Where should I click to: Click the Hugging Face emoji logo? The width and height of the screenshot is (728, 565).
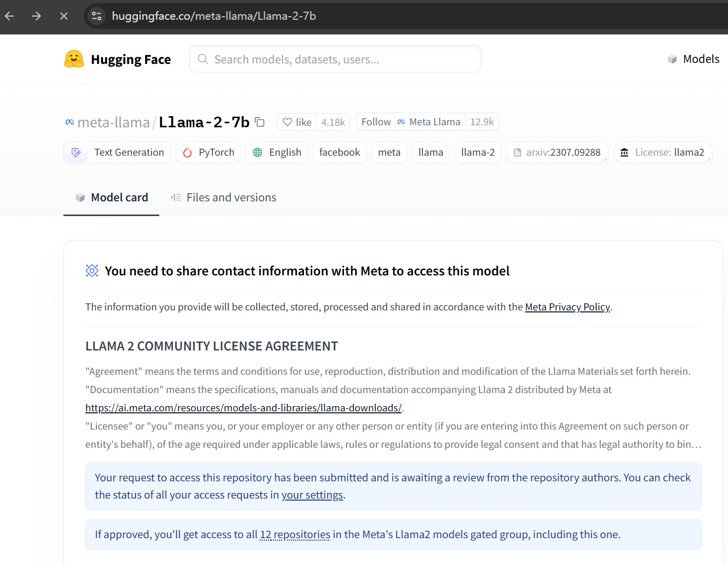74,59
